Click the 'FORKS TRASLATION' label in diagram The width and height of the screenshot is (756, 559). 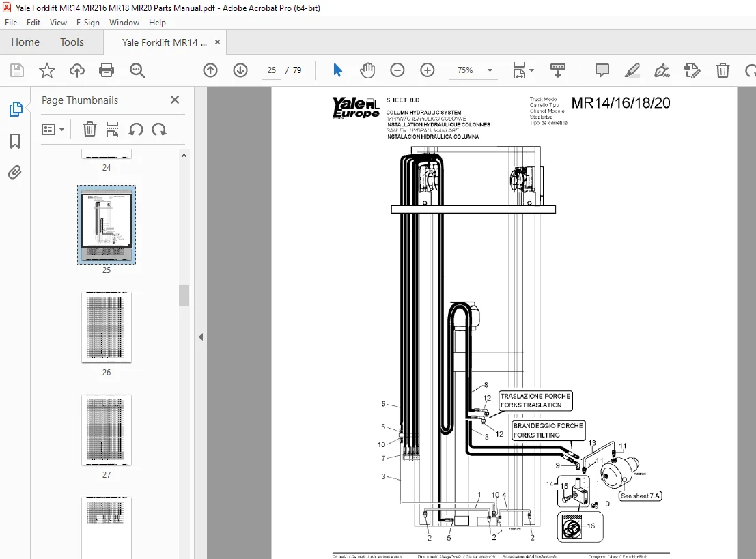pos(531,405)
